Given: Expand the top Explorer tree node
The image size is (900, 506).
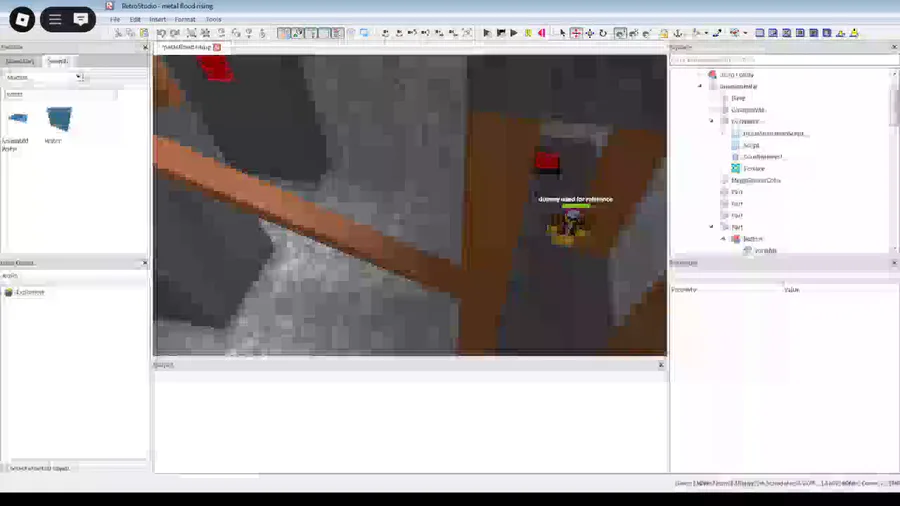Looking at the screenshot, I should click(700, 75).
